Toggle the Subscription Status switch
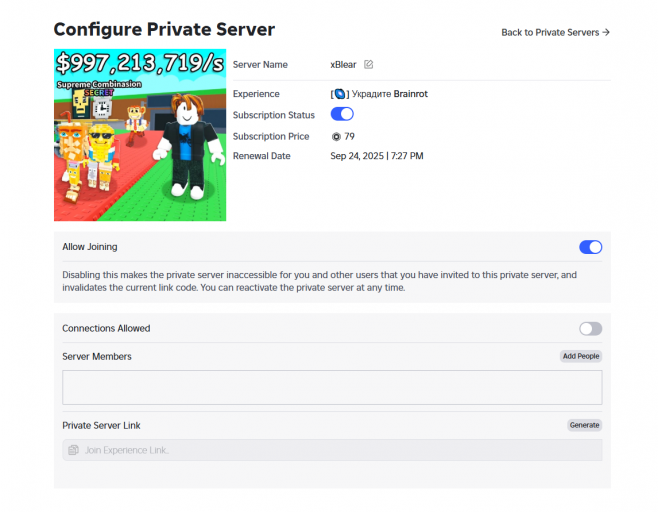The width and height of the screenshot is (658, 512). [342, 114]
